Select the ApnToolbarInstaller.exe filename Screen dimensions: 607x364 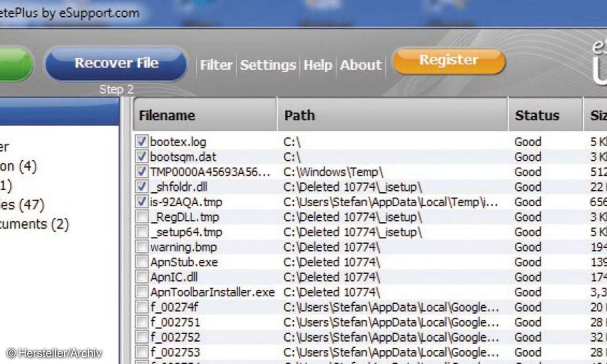pyautogui.click(x=212, y=292)
